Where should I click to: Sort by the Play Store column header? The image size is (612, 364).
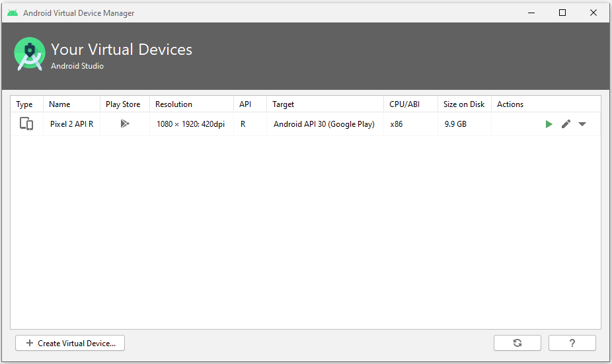click(125, 104)
